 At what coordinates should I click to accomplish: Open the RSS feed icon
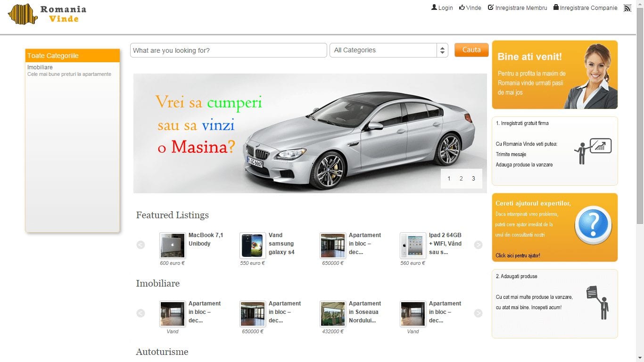click(627, 8)
